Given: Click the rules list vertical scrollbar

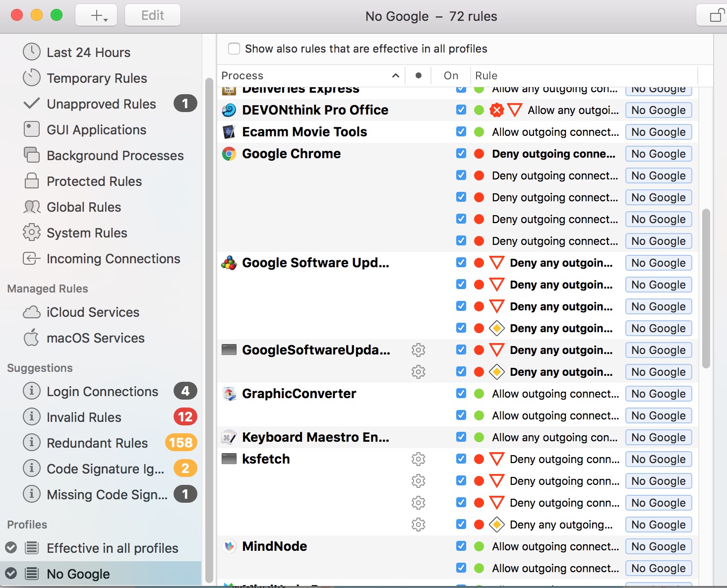Looking at the screenshot, I should pyautogui.click(x=706, y=289).
